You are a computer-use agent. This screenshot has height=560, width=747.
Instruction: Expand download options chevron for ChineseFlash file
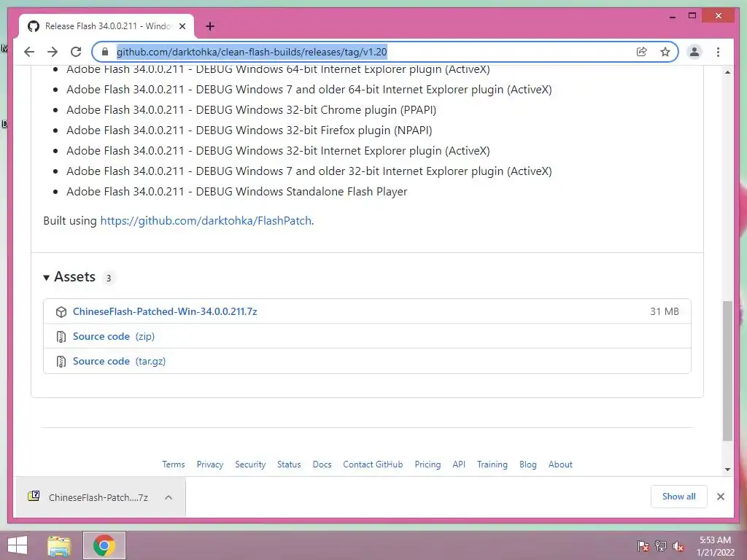coord(169,497)
